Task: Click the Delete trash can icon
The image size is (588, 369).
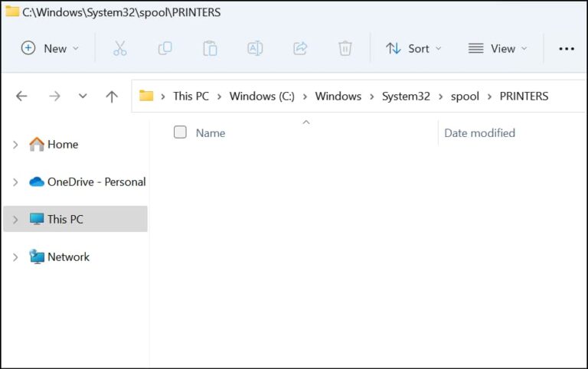Action: coord(345,48)
